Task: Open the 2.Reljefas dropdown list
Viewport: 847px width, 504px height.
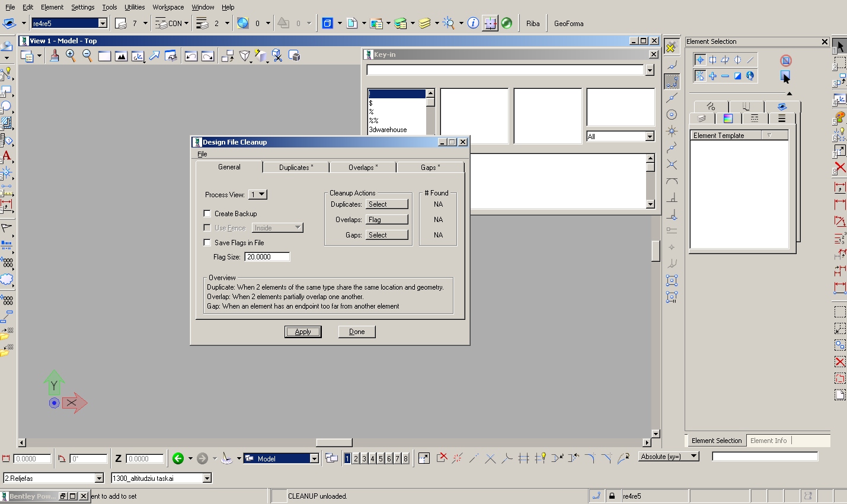Action: (99, 478)
